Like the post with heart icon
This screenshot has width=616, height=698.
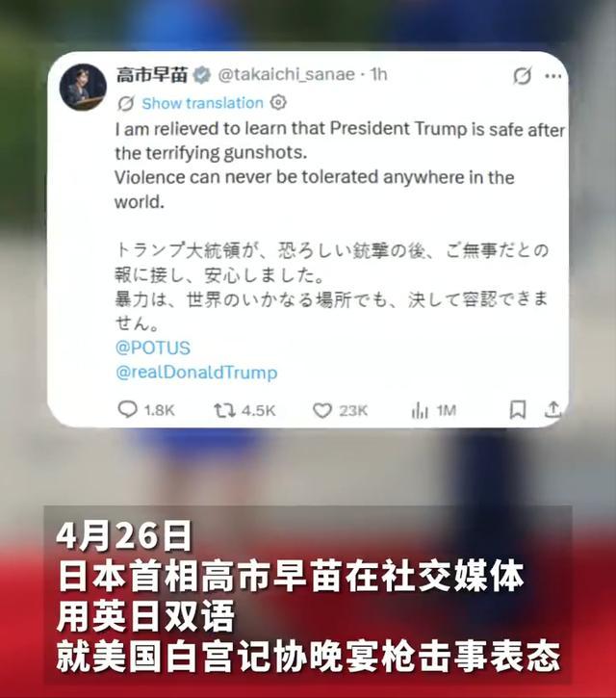[322, 410]
